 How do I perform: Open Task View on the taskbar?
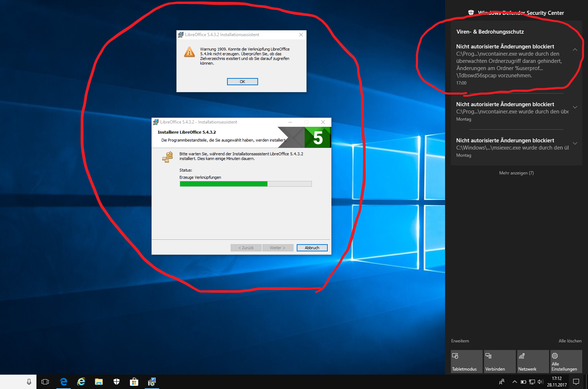45,382
